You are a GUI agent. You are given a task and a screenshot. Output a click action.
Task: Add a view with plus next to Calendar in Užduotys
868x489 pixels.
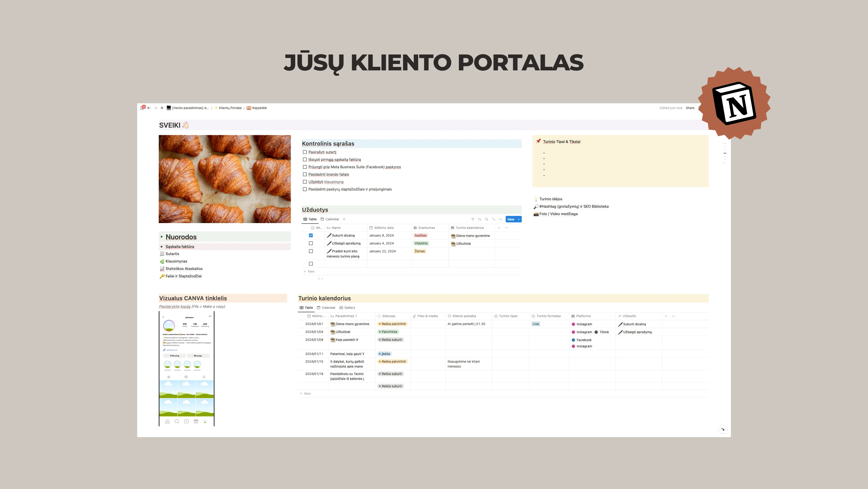coord(344,219)
